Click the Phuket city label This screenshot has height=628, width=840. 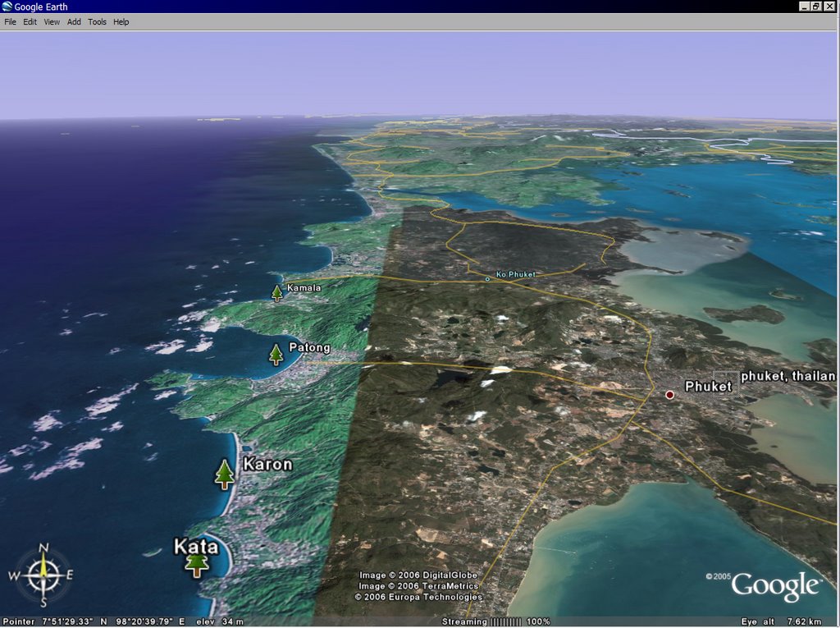(708, 386)
